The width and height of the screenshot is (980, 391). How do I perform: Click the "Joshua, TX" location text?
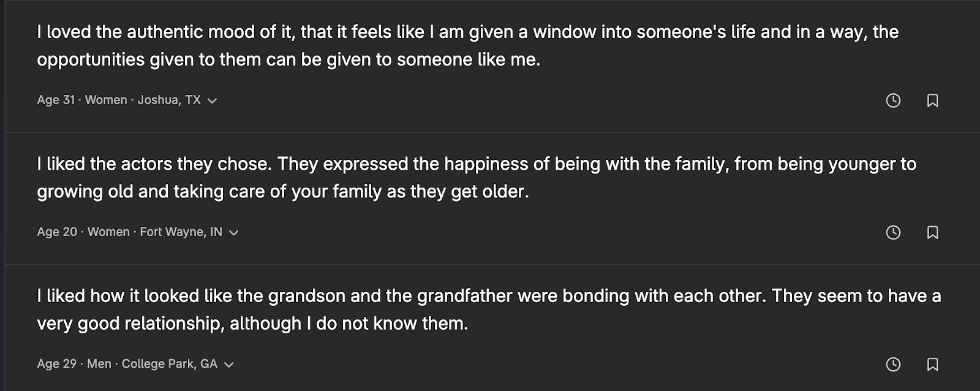click(169, 100)
